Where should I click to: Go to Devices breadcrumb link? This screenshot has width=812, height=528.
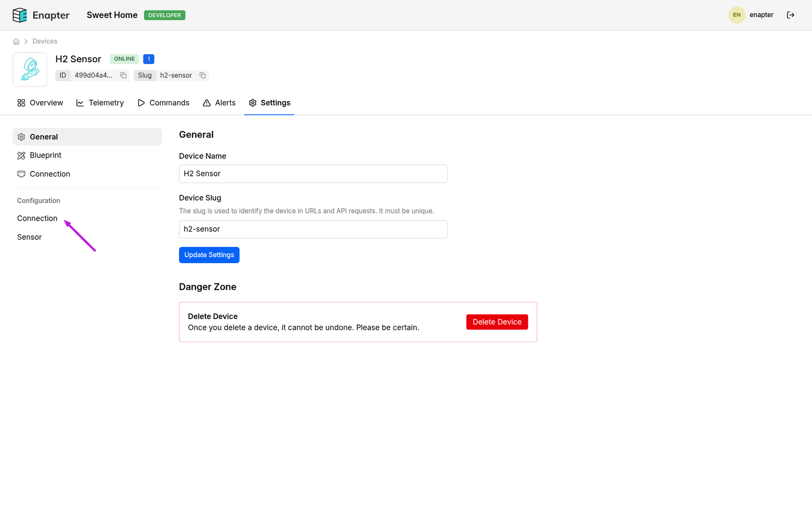[45, 42]
